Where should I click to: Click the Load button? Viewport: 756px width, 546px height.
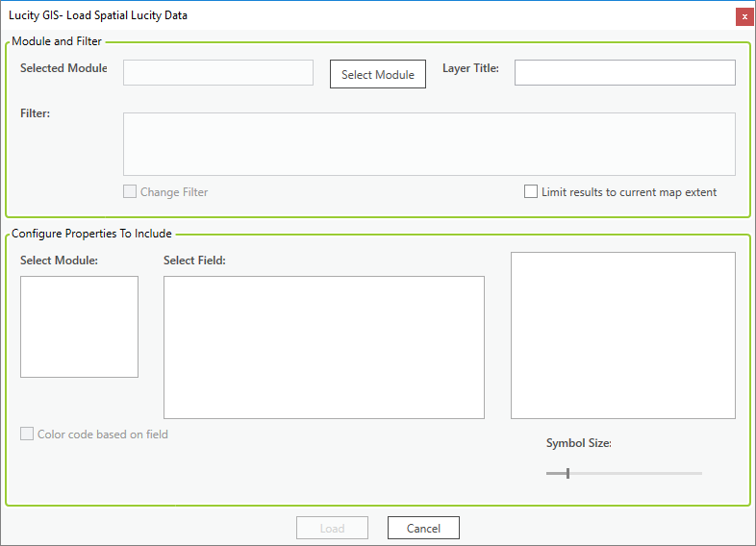[x=332, y=528]
